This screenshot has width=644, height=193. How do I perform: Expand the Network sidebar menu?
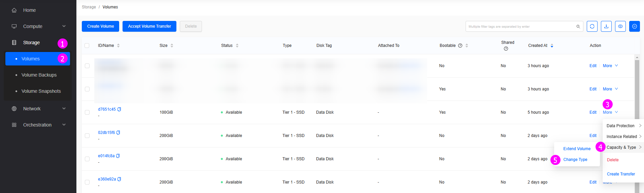coord(64,109)
